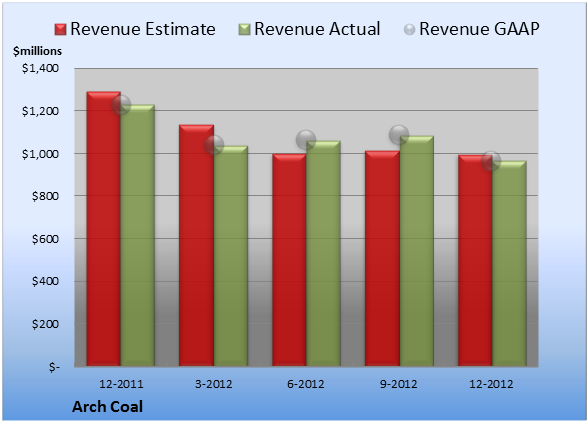Click the '3-2012' x-axis label
The image size is (588, 422).
213,384
